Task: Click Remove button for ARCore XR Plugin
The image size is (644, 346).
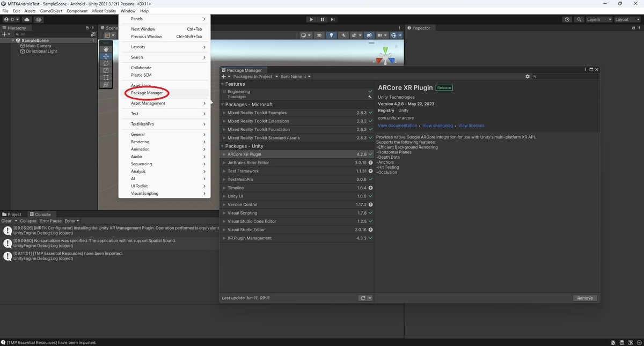Action: point(585,298)
